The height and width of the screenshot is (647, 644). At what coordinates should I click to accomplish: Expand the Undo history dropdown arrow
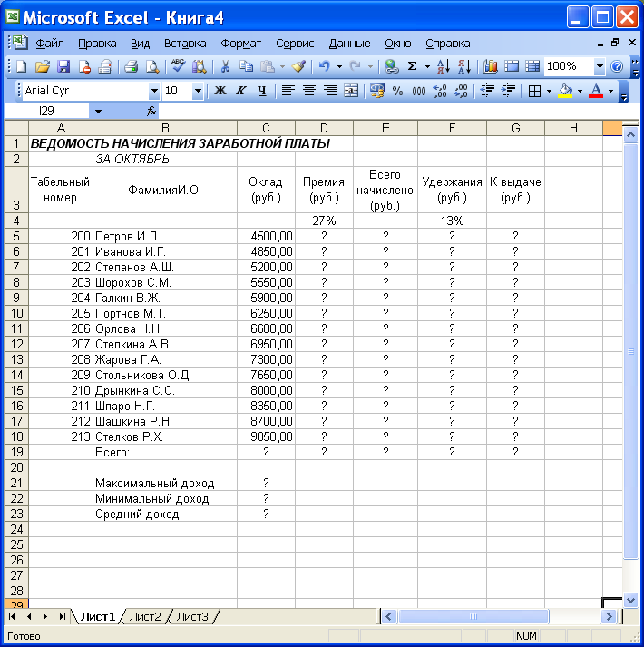pos(339,66)
